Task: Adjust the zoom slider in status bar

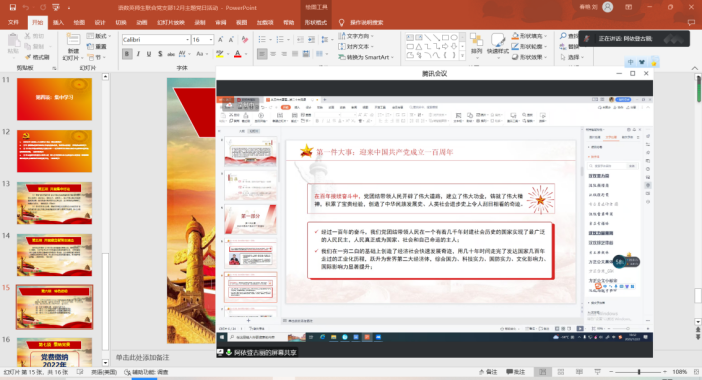Action: (639, 372)
